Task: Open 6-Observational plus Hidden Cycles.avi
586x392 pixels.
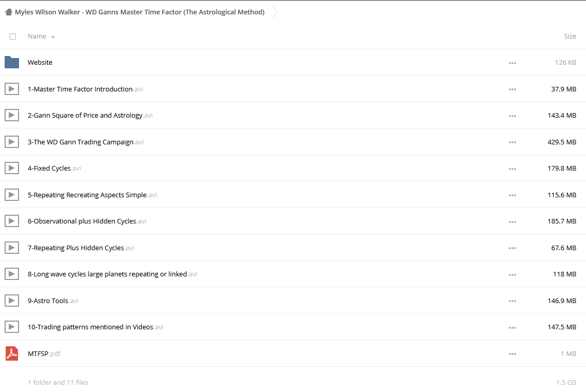Action: click(87, 221)
